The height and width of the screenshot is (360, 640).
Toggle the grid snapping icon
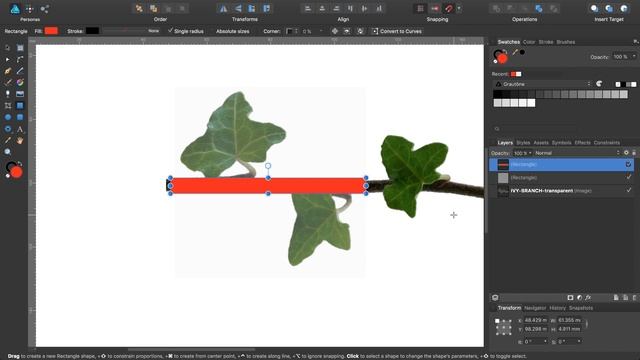click(420, 8)
